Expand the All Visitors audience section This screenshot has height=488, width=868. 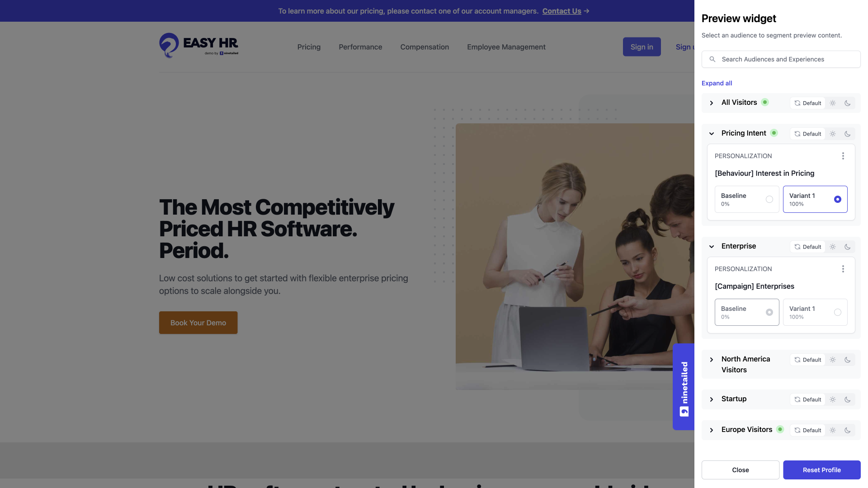tap(712, 103)
